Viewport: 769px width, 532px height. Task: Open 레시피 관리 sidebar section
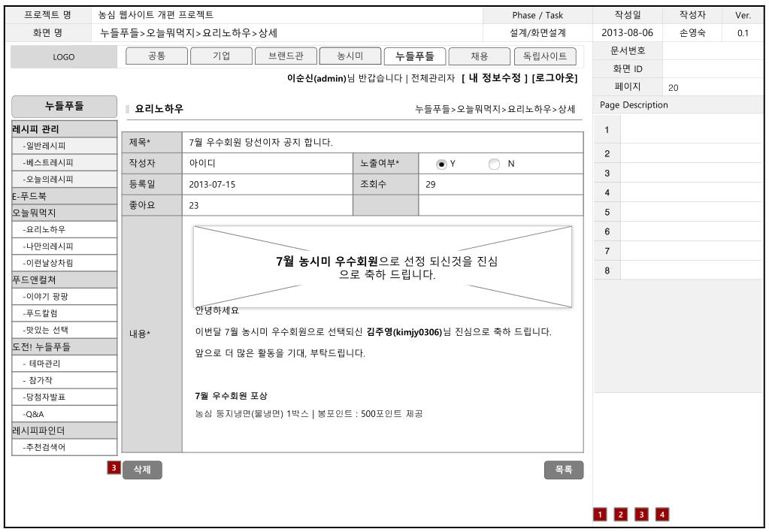(x=64, y=129)
